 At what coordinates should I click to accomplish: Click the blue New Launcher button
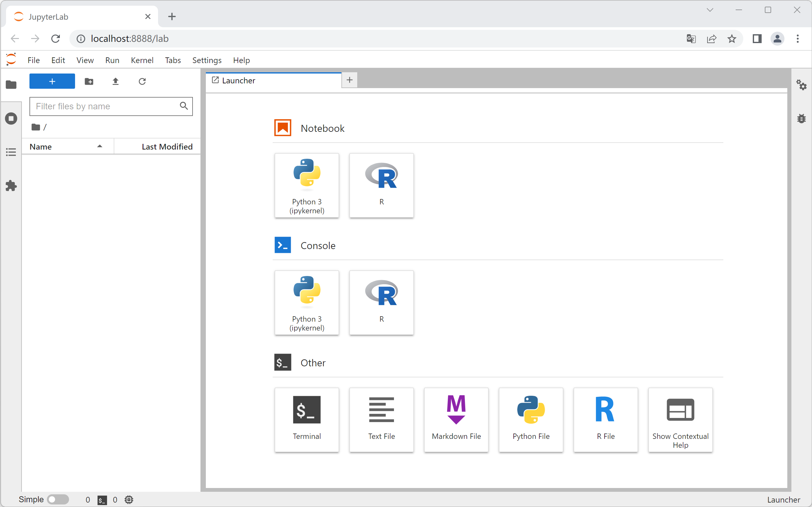click(x=52, y=81)
